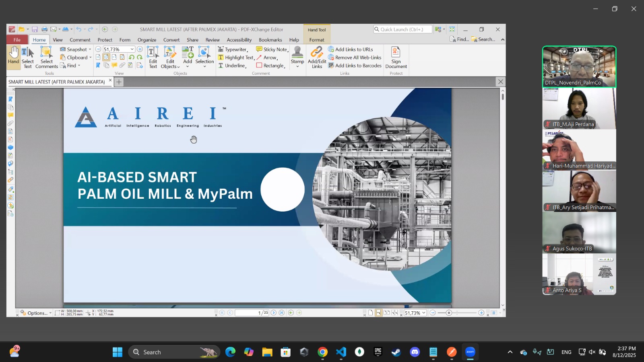Expand the Add objects dropdown
The image size is (644, 362).
point(188,66)
